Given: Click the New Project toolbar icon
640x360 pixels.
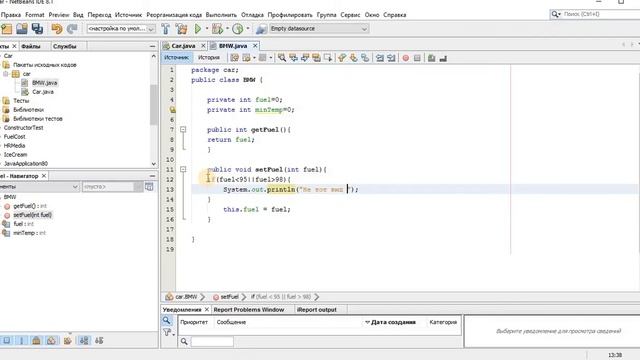Looking at the screenshot, I should coord(7,29).
